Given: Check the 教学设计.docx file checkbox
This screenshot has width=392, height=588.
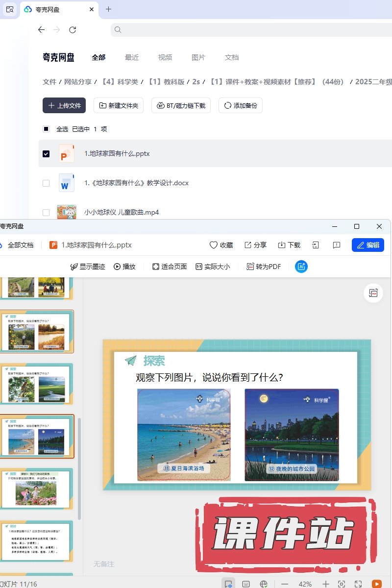Looking at the screenshot, I should tap(46, 183).
